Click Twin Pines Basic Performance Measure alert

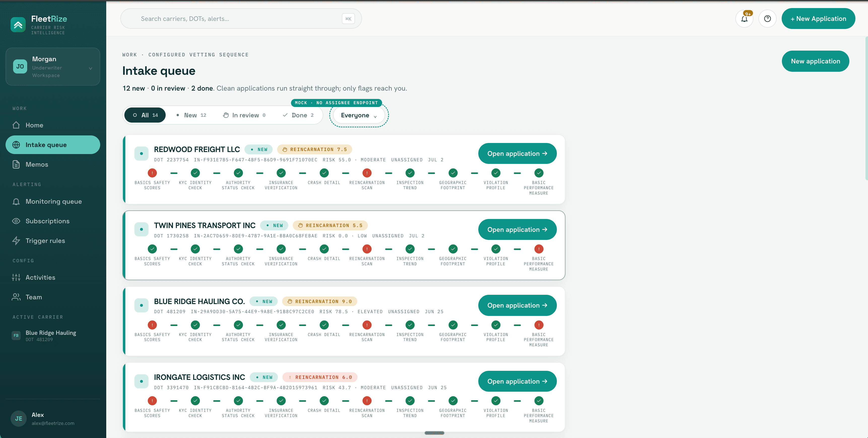(538, 249)
